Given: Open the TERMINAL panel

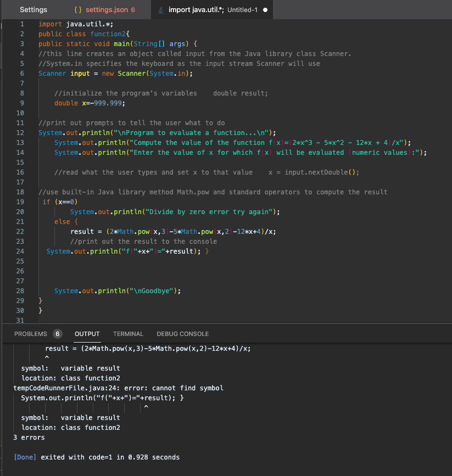Looking at the screenshot, I should (x=128, y=333).
